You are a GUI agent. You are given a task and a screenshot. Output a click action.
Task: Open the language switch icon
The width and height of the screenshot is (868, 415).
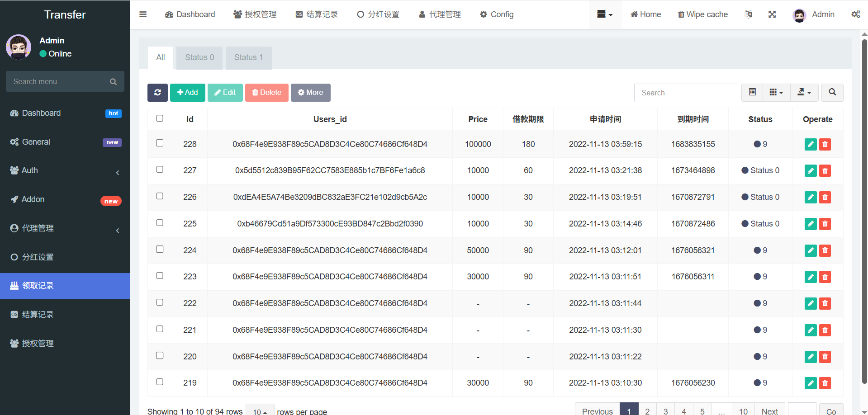pyautogui.click(x=749, y=14)
